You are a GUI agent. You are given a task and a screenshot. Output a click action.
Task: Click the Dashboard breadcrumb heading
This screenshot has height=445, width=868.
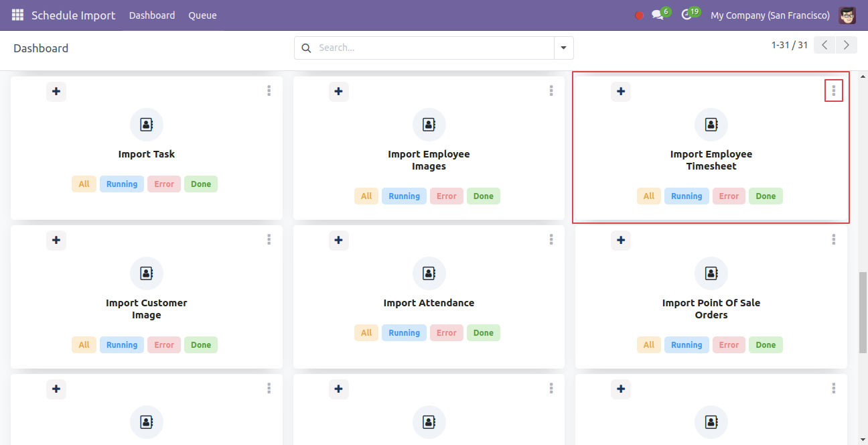(x=41, y=48)
